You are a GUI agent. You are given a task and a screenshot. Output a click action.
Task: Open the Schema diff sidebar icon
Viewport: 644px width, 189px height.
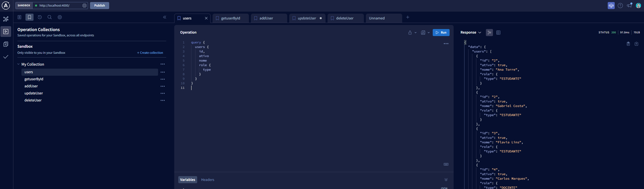point(6,44)
